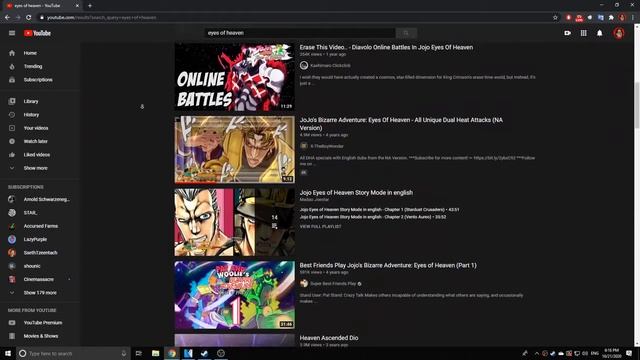This screenshot has height=360, width=640.
Task: Click the Online Battles video thumbnail
Action: [234, 77]
